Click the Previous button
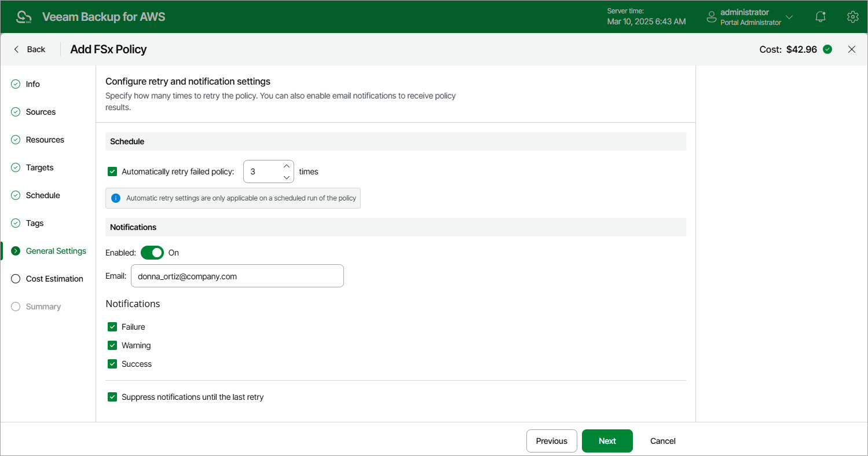868x456 pixels. tap(551, 440)
